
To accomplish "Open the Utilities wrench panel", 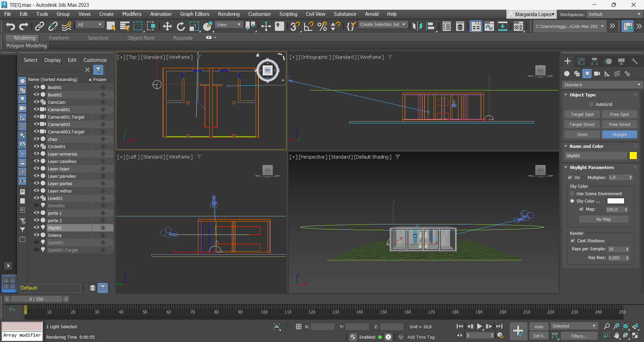I will coord(635,61).
